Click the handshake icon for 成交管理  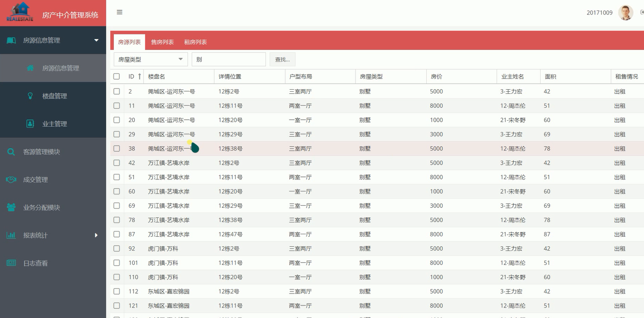click(11, 179)
